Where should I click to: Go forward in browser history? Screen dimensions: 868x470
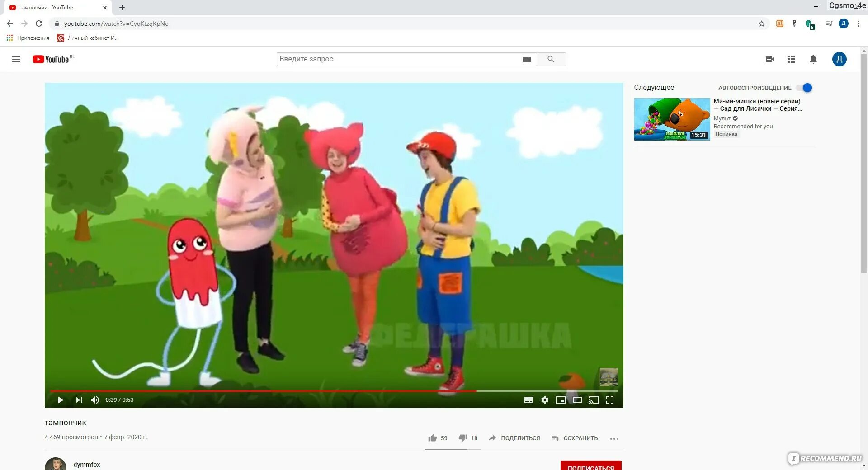[x=24, y=23]
